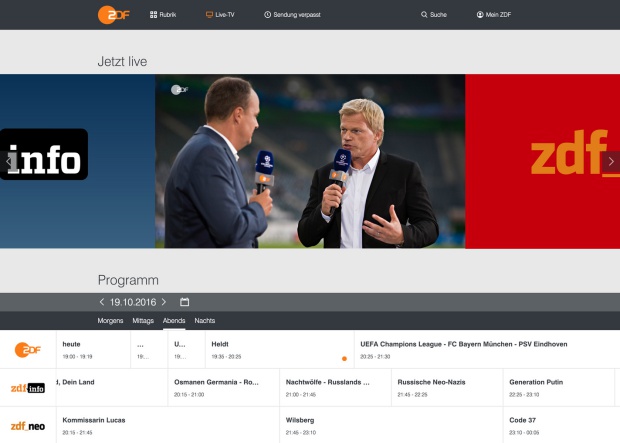The height and width of the screenshot is (443, 620).
Task: Open Nachtwölfe - Russlands program entry
Action: point(335,388)
